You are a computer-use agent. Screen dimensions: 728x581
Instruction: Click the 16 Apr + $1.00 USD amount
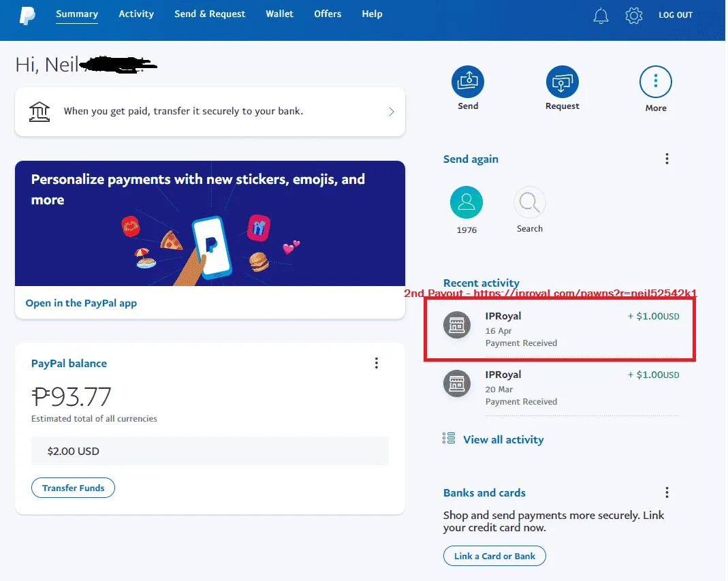[x=653, y=316]
